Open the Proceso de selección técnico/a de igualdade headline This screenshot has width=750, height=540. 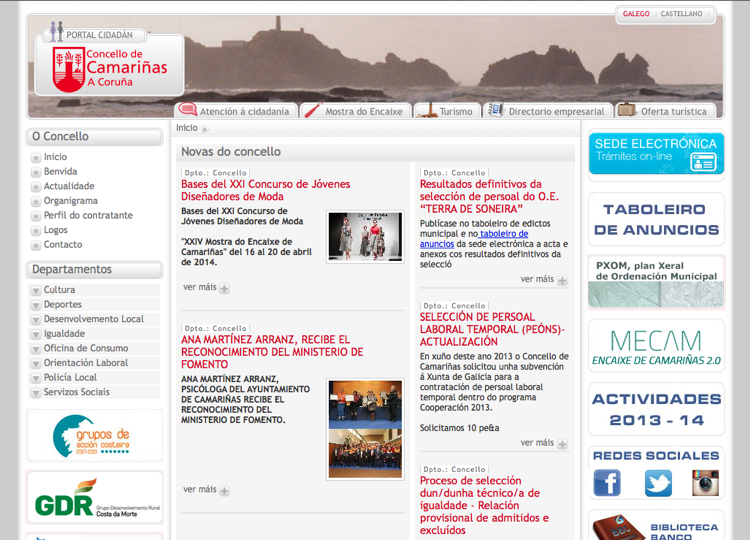[484, 506]
